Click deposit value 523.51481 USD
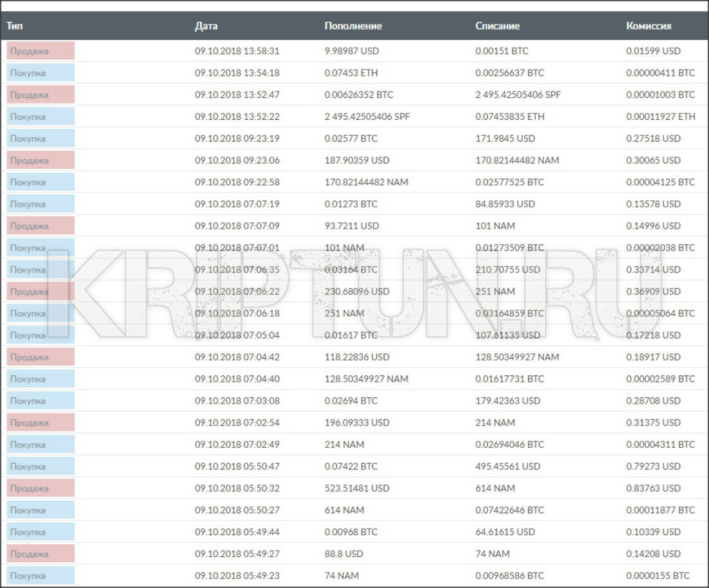Viewport: 709px width, 588px height. [x=357, y=488]
